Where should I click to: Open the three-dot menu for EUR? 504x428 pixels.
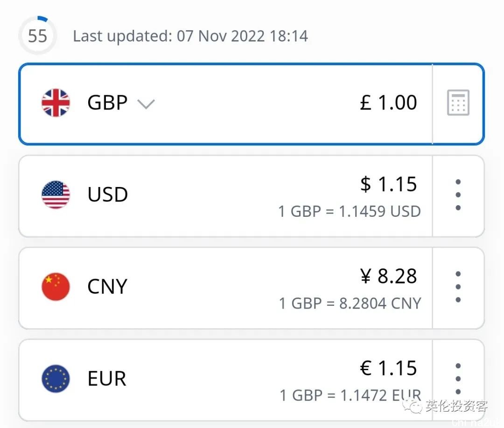click(x=458, y=379)
